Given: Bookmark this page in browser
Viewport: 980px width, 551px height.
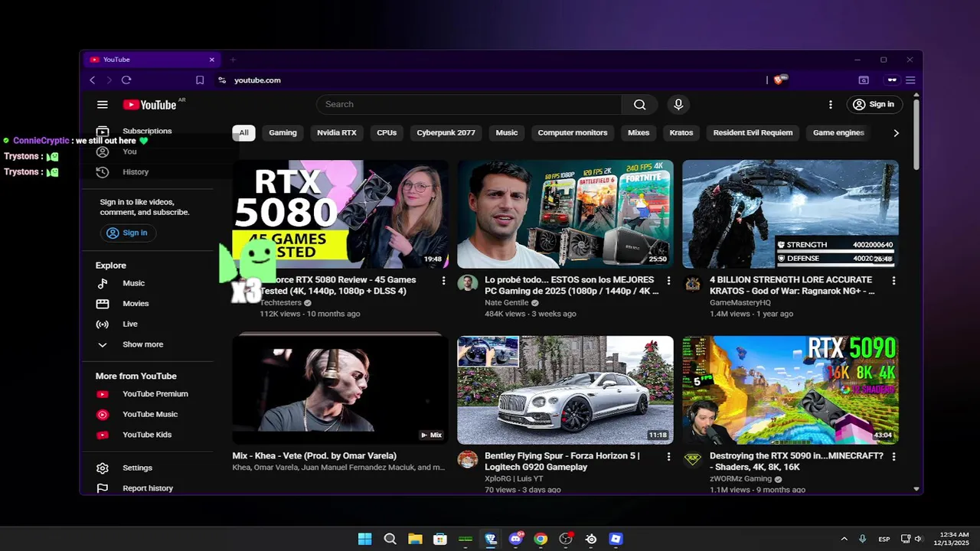Looking at the screenshot, I should (200, 80).
